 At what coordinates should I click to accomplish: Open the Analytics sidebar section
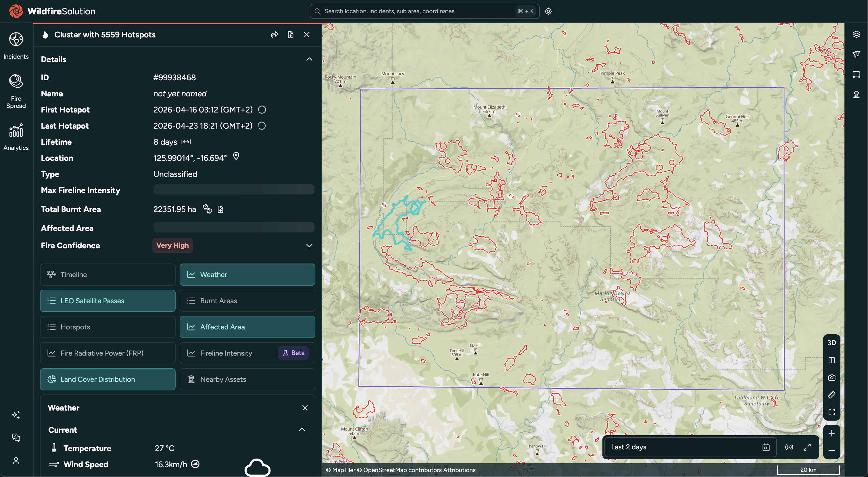pyautogui.click(x=16, y=137)
